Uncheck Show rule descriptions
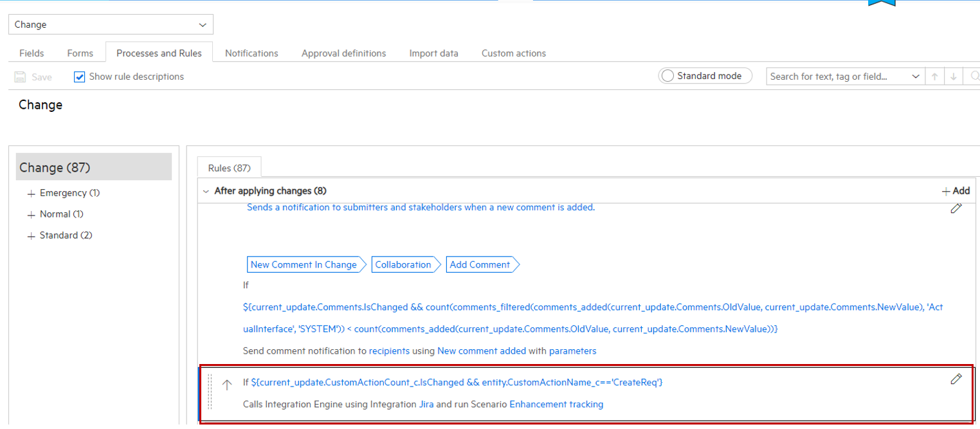The image size is (980, 429). click(x=79, y=77)
